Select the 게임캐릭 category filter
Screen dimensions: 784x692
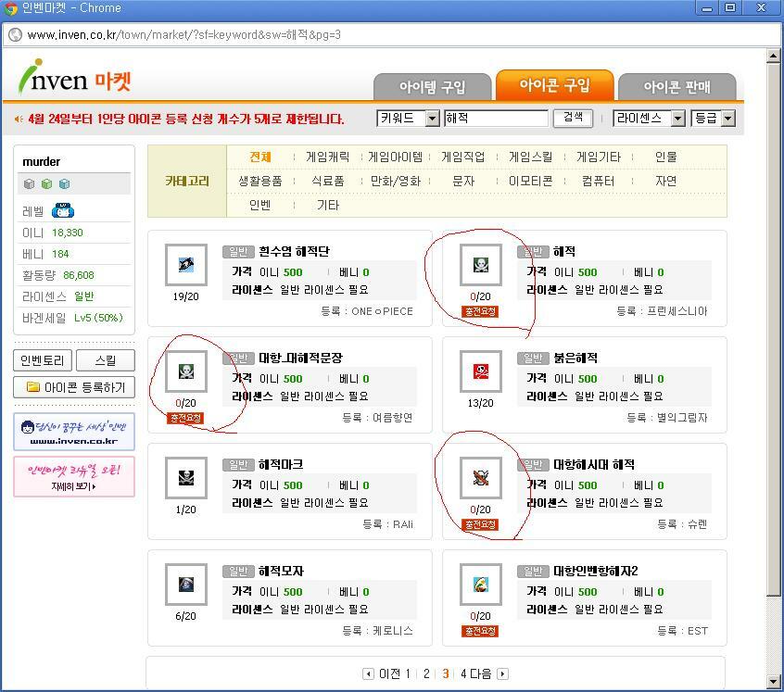coord(327,157)
